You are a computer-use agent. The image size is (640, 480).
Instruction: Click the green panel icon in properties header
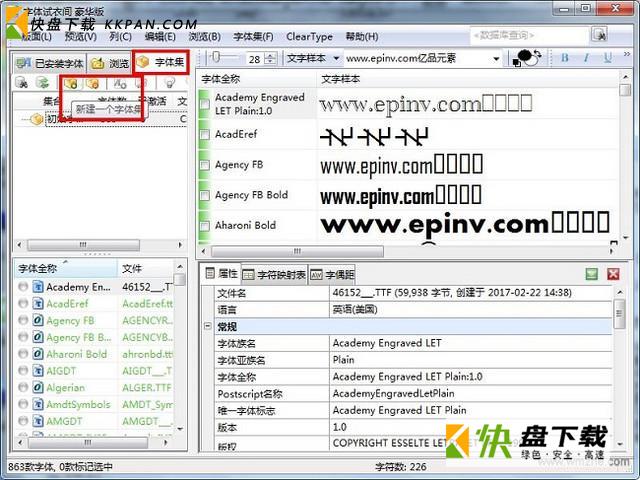[x=591, y=274]
